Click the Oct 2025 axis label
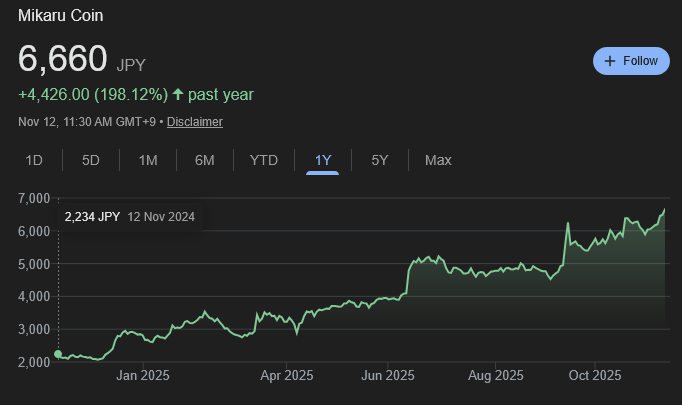Screen dimensions: 682x405 (595, 375)
